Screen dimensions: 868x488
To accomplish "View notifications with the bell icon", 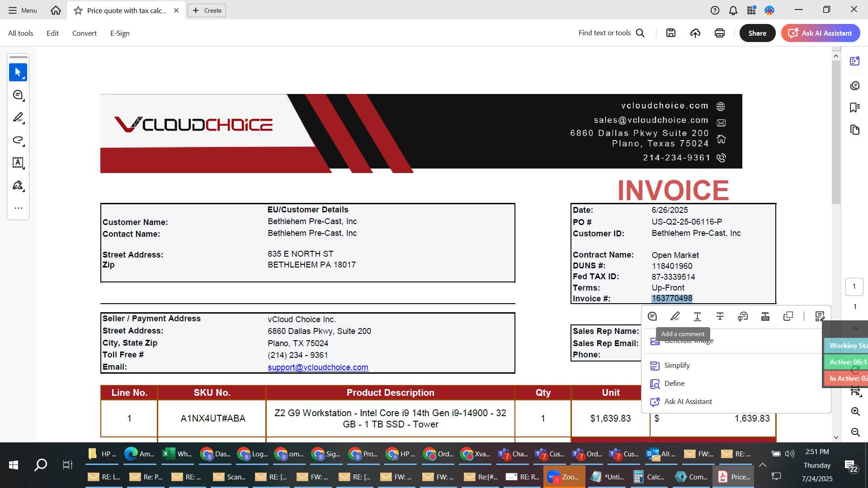I will tap(733, 10).
